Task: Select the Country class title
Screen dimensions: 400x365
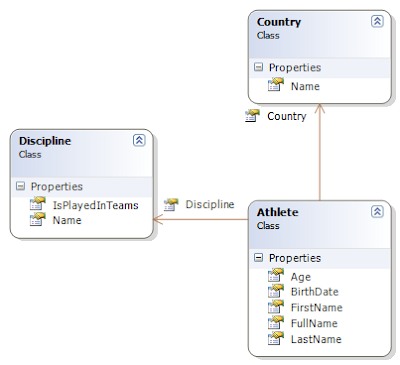Action: pyautogui.click(x=279, y=22)
